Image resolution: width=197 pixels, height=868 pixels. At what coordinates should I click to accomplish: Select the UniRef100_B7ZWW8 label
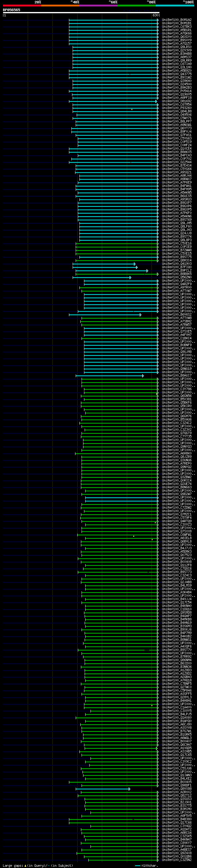[177, 250]
